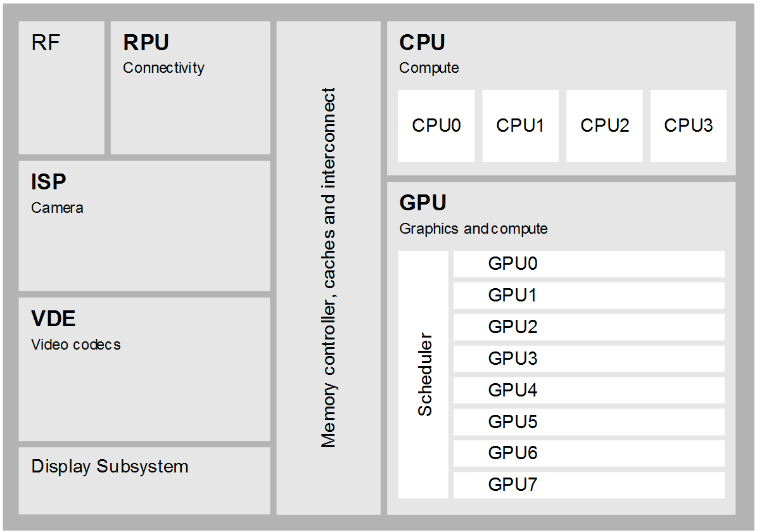Click the CPU2 core box
This screenshot has height=532, width=757.
click(604, 125)
